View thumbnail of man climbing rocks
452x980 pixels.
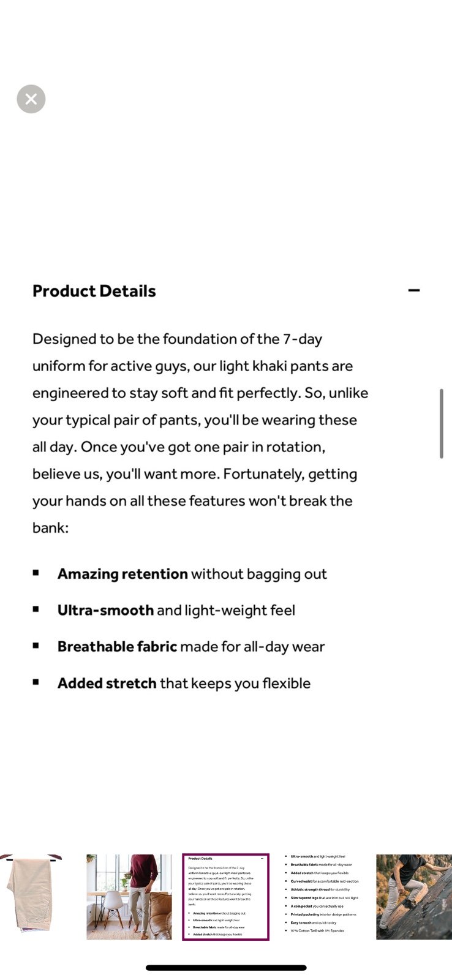point(414,897)
